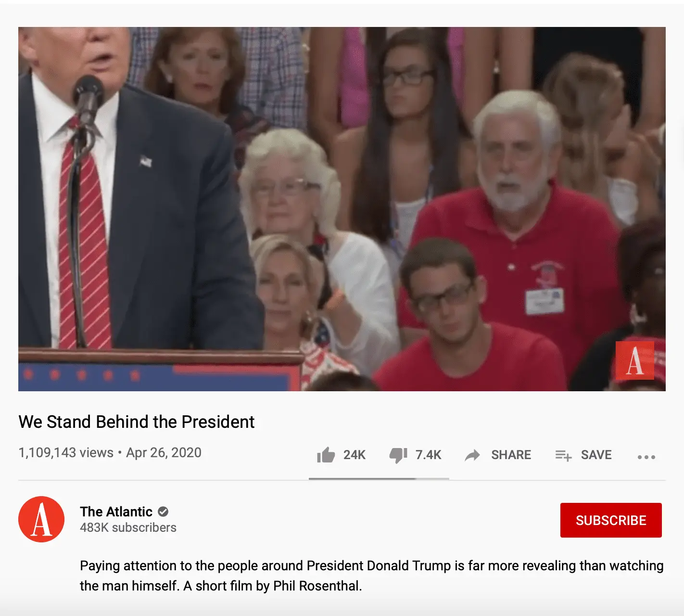Click the 1,109,143 views count

[x=66, y=453]
